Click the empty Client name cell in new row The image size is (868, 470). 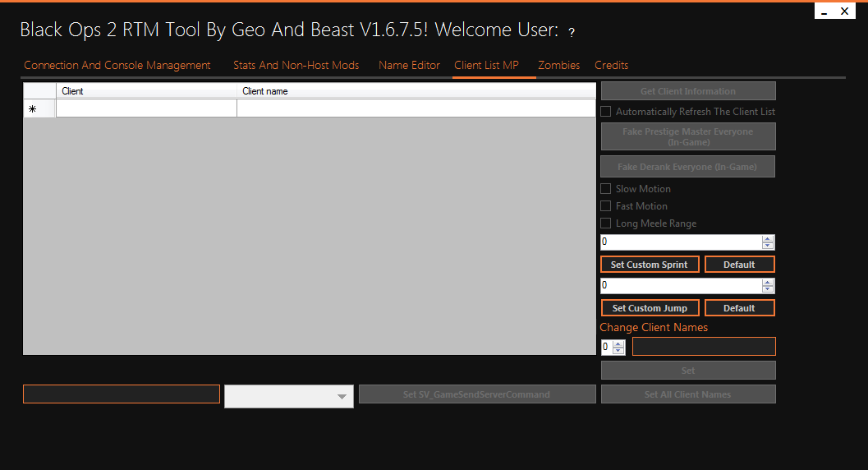pyautogui.click(x=416, y=108)
